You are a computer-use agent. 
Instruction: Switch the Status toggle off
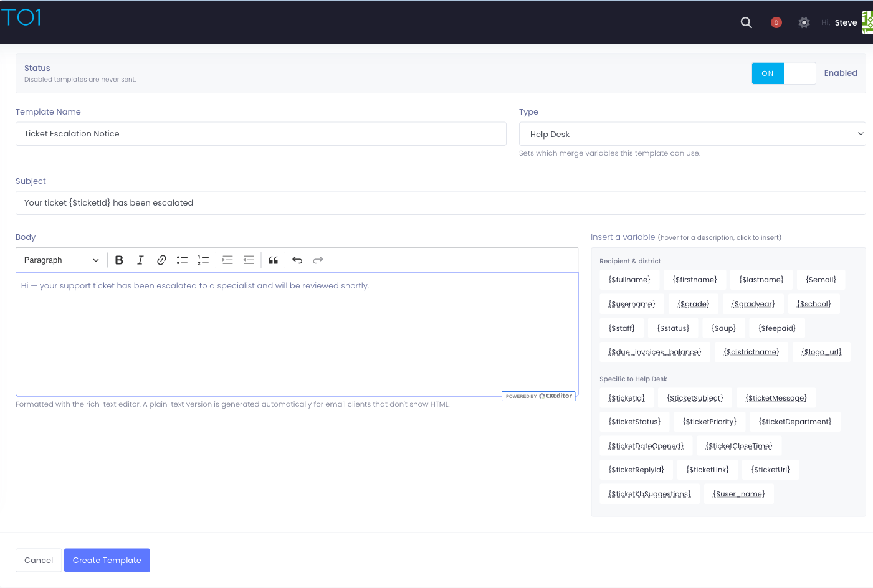(783, 73)
